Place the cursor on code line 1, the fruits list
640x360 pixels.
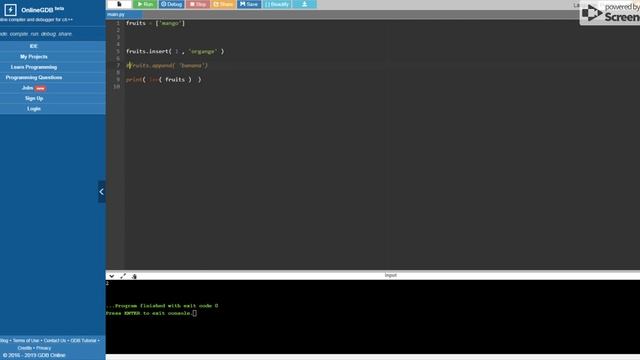coord(156,23)
